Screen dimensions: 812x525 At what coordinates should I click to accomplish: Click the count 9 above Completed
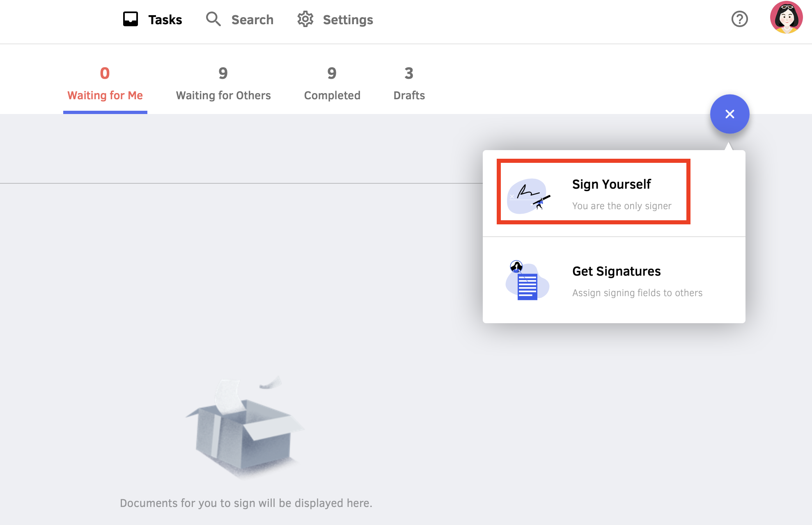pos(332,73)
